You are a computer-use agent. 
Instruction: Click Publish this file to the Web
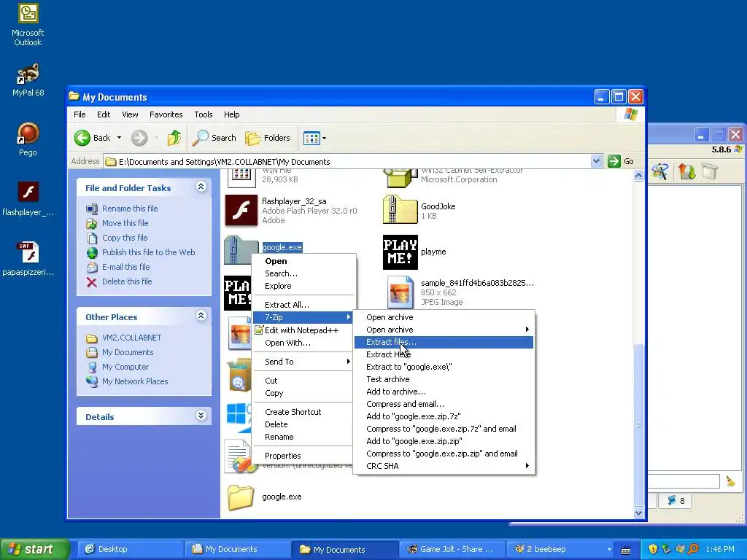coord(148,252)
